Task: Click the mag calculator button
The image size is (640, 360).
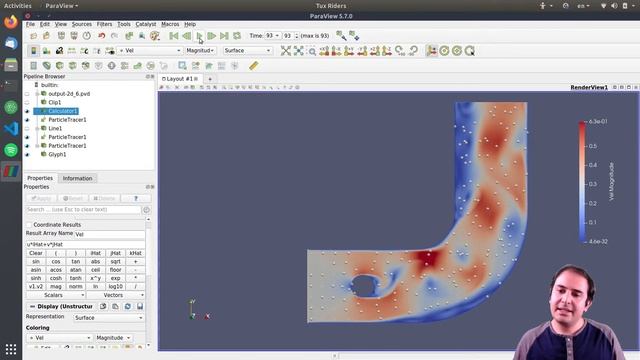Action: (x=56, y=287)
